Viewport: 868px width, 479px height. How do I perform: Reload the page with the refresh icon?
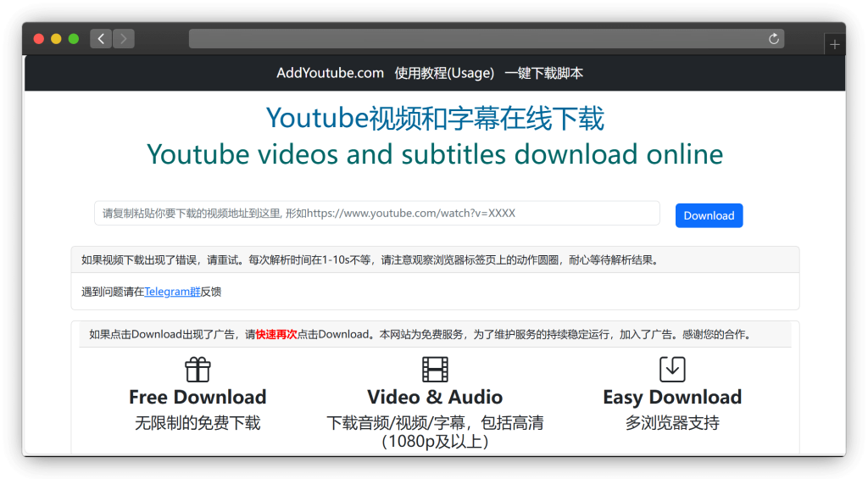[x=773, y=39]
